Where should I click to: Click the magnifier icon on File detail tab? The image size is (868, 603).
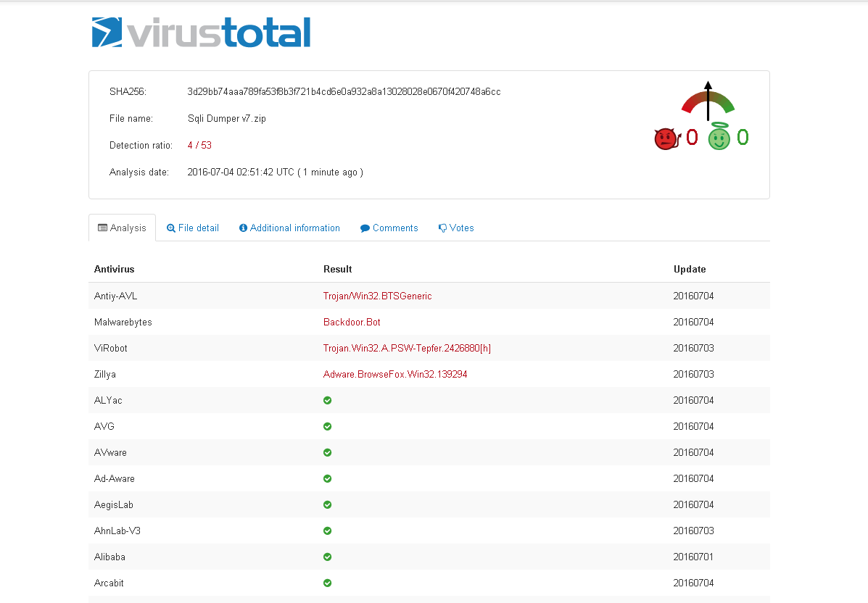click(x=170, y=228)
